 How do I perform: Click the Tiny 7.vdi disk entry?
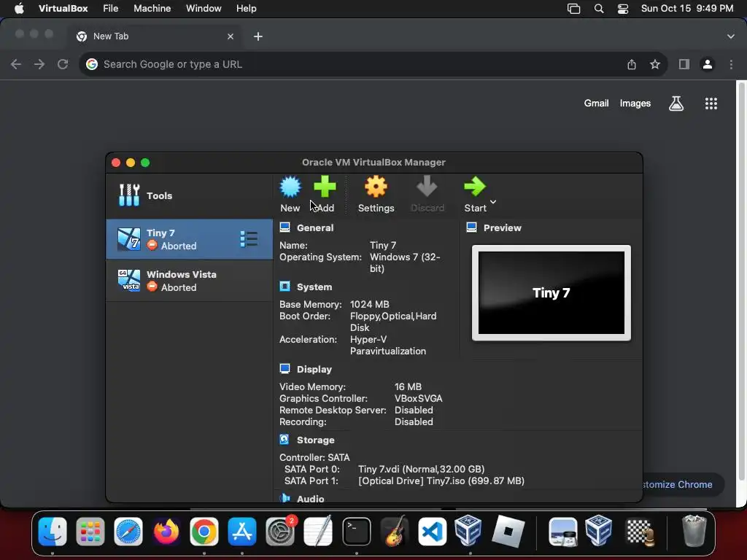421,469
